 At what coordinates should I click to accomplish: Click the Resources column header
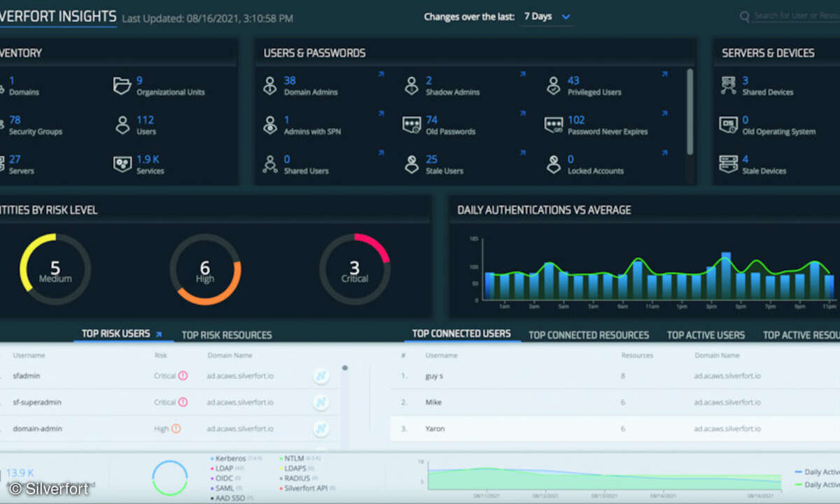638,356
